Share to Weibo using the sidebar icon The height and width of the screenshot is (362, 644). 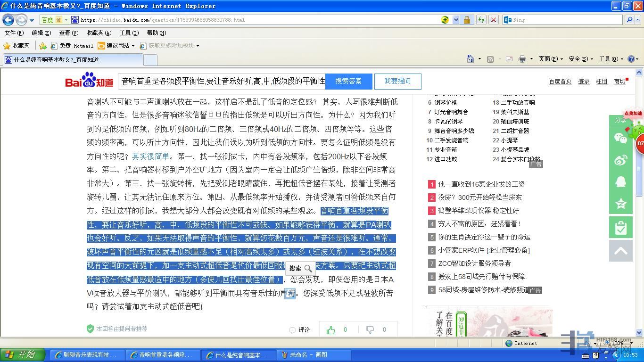pos(620,160)
